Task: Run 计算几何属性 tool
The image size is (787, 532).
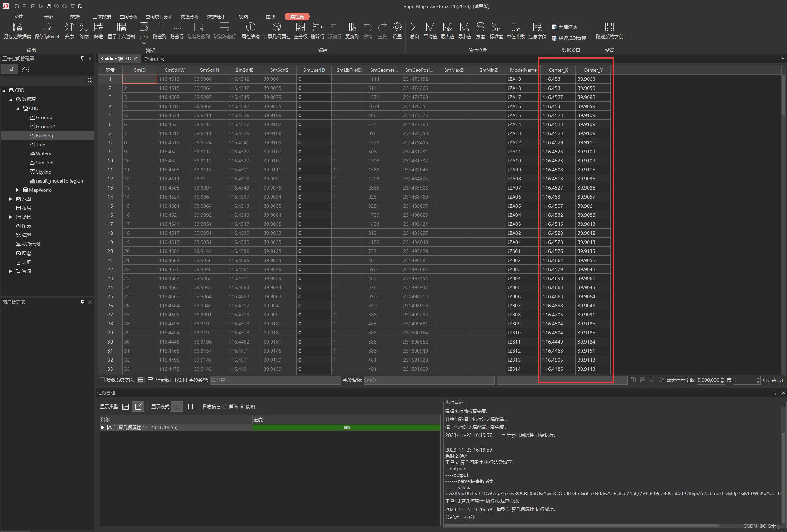Action: [277, 31]
